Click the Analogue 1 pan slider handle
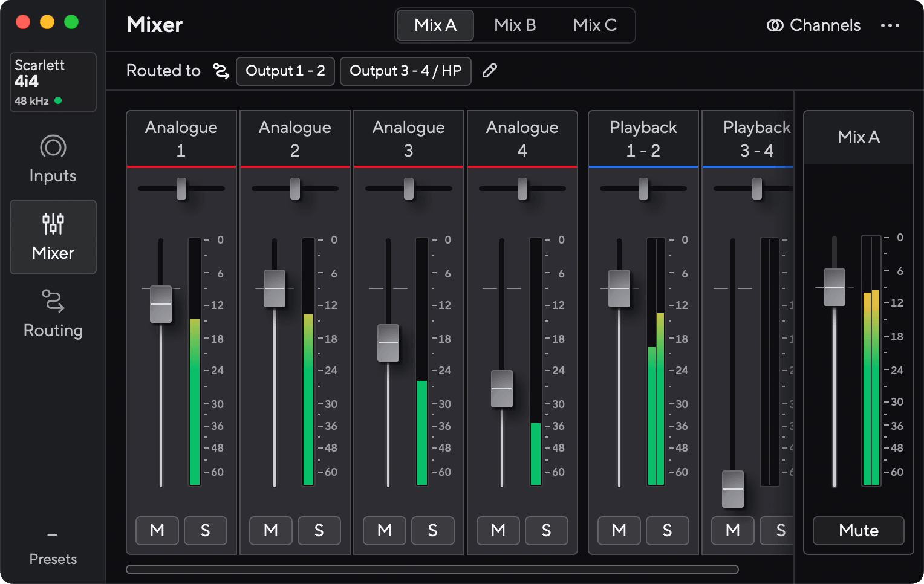This screenshot has height=584, width=924. [x=181, y=189]
